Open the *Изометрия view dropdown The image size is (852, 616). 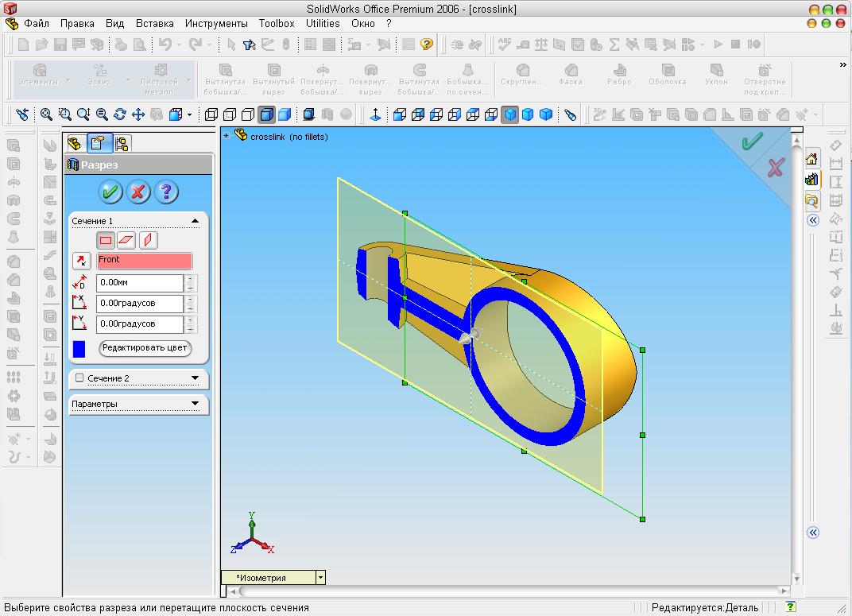point(320,577)
